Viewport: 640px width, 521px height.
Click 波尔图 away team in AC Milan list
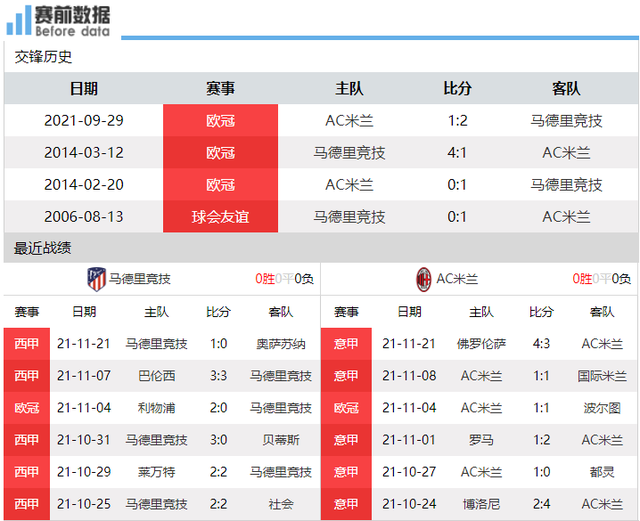(602, 408)
